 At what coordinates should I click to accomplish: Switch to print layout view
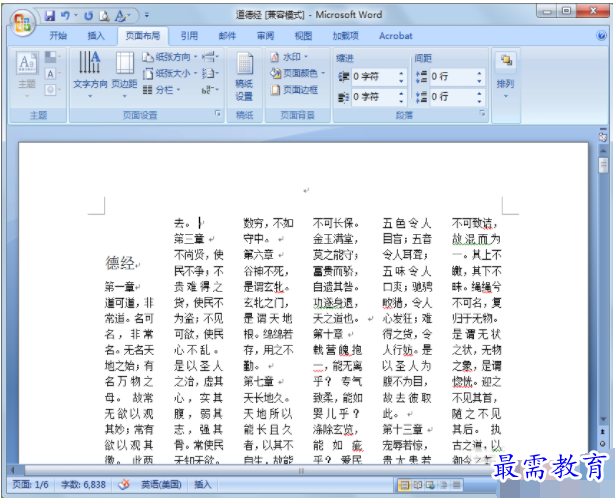coord(404,485)
